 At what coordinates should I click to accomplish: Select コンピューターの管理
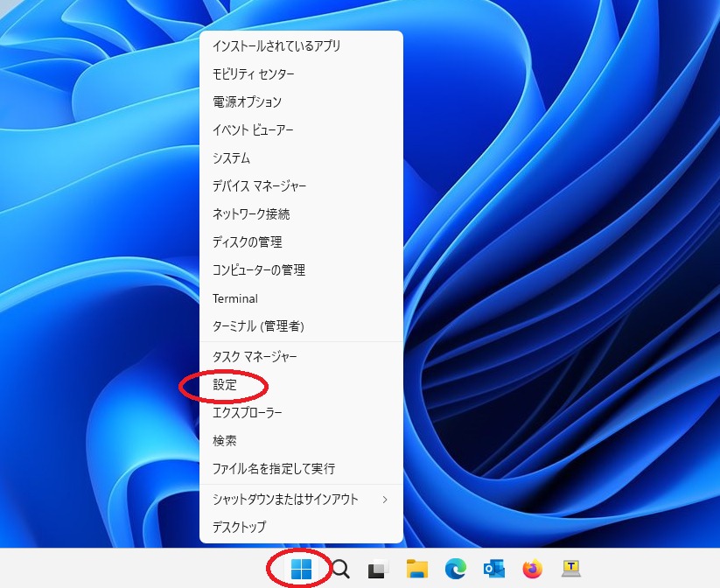pyautogui.click(x=301, y=270)
